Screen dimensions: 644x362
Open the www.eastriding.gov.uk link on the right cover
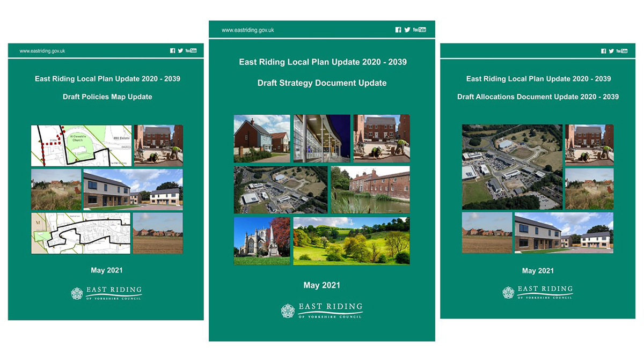click(472, 51)
